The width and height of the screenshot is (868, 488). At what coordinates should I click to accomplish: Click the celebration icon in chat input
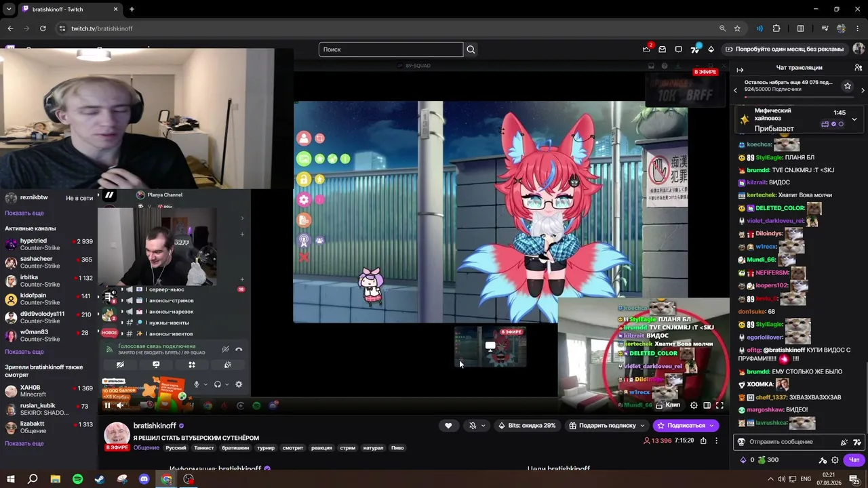(x=844, y=442)
